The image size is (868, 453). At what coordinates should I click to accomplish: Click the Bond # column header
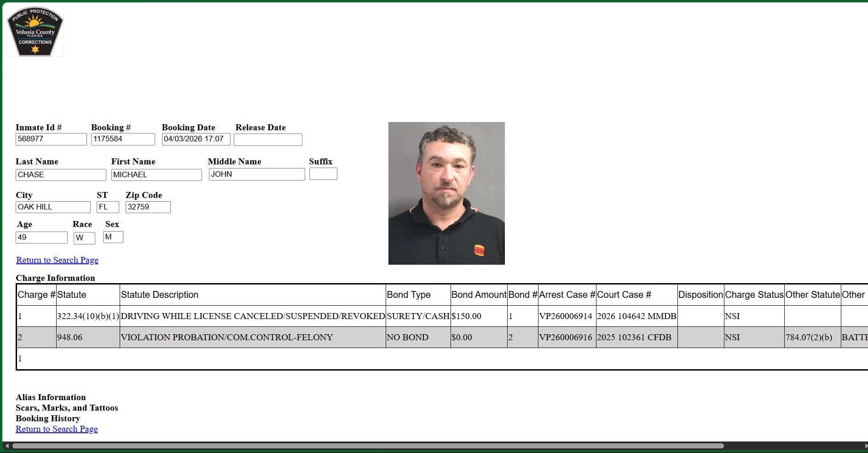coord(523,295)
